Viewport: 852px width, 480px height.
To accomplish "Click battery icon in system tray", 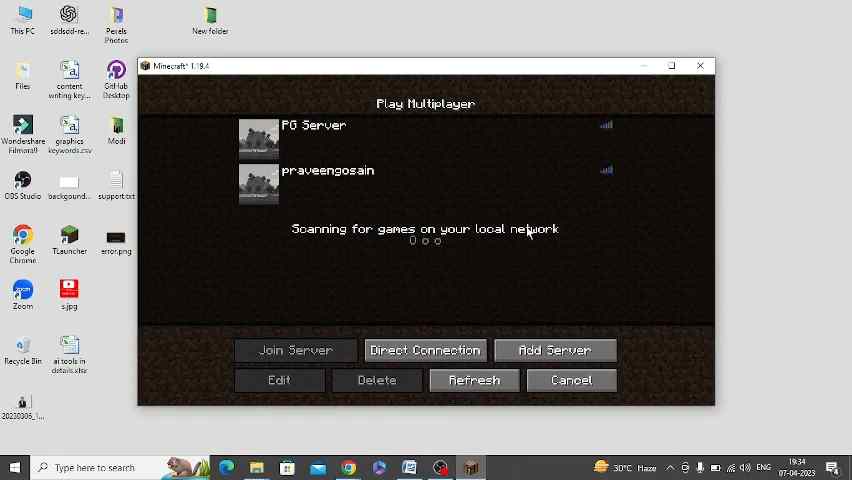I will 716,467.
